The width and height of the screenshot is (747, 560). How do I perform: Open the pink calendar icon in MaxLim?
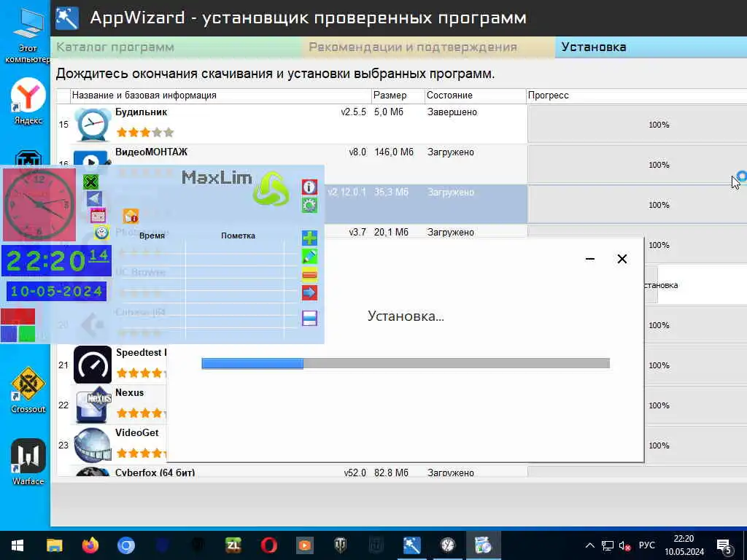tap(98, 216)
